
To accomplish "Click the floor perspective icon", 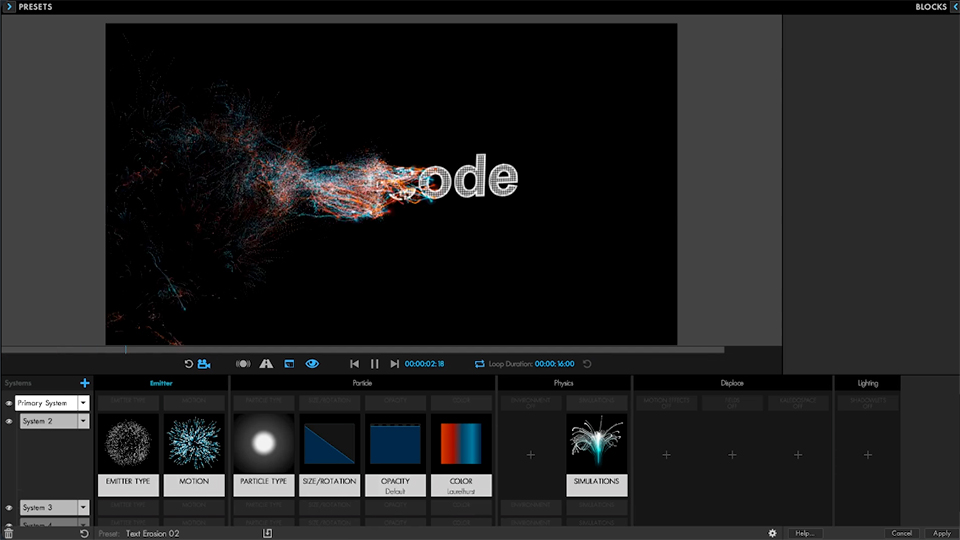I will (x=266, y=364).
